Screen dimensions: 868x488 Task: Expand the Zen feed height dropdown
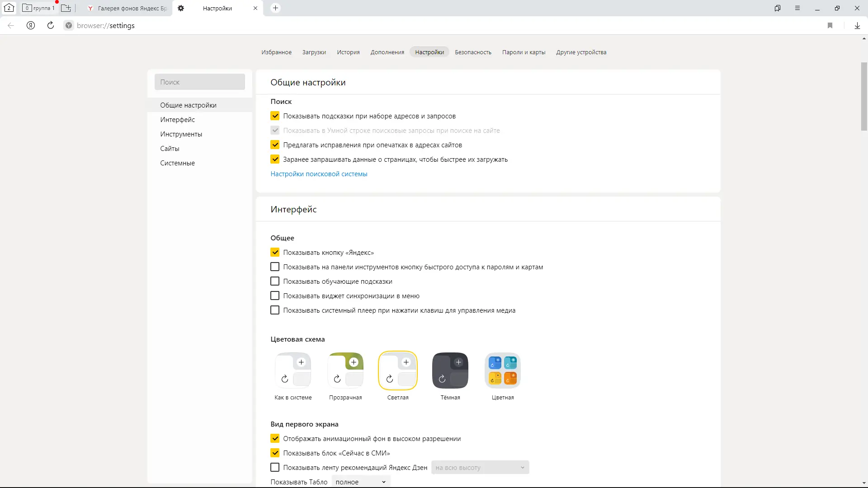(480, 468)
